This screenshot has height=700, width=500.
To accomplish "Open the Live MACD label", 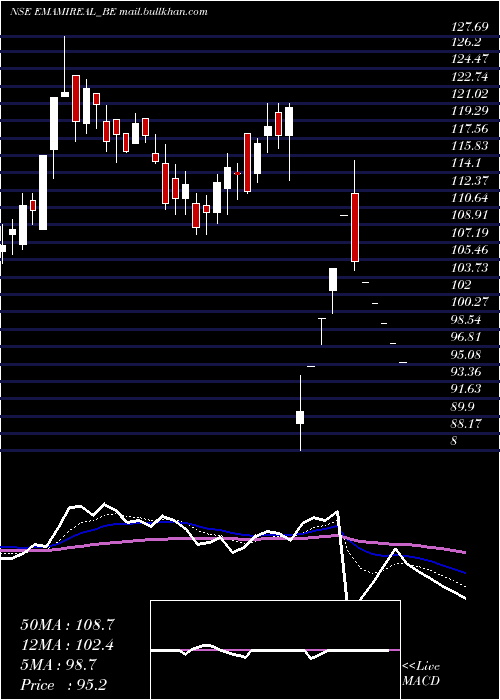I will coord(421,674).
